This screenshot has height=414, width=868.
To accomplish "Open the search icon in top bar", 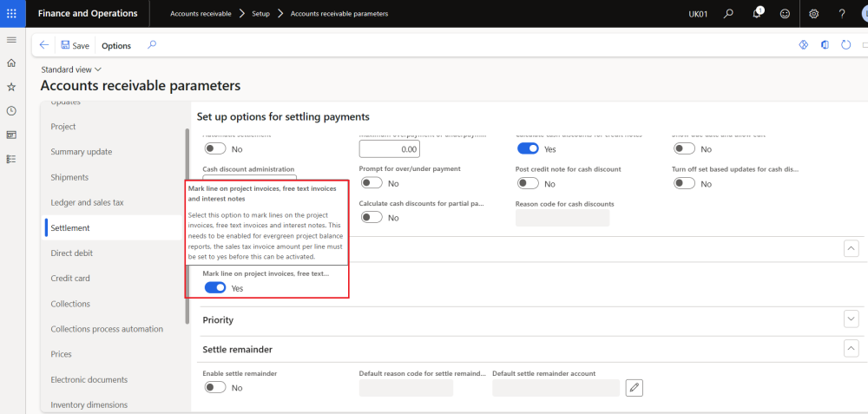I will coord(728,14).
